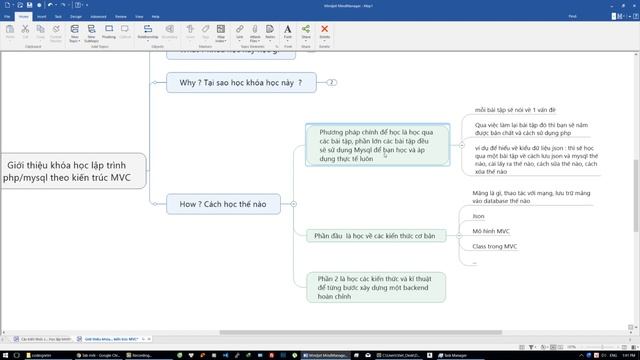Switch to the Design ribbon tab
640x360 pixels.
click(x=76, y=17)
